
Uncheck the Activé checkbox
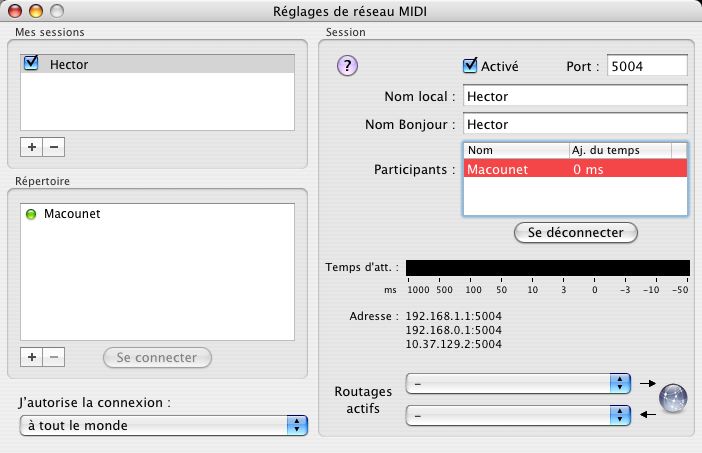[x=470, y=66]
